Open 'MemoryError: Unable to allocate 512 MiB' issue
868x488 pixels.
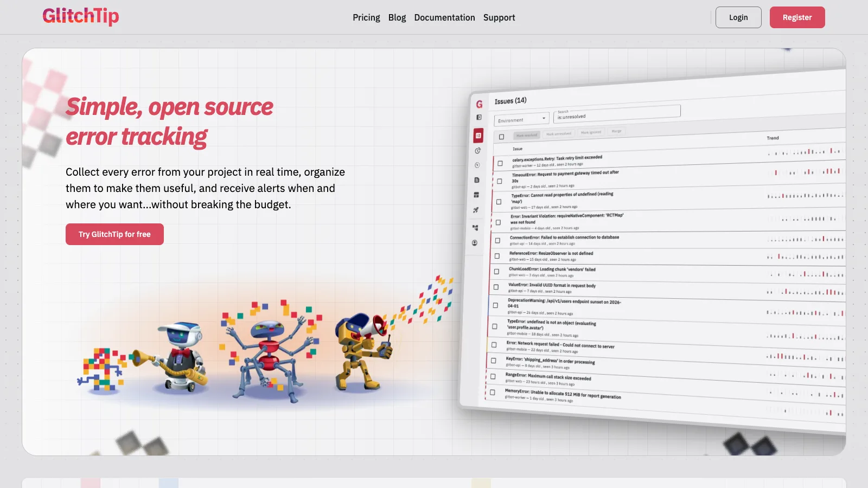563,394
